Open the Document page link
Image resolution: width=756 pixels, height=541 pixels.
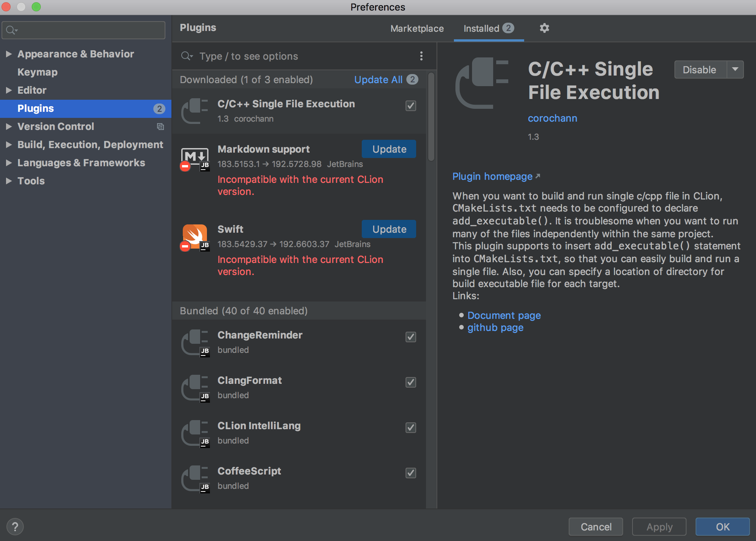(x=504, y=315)
